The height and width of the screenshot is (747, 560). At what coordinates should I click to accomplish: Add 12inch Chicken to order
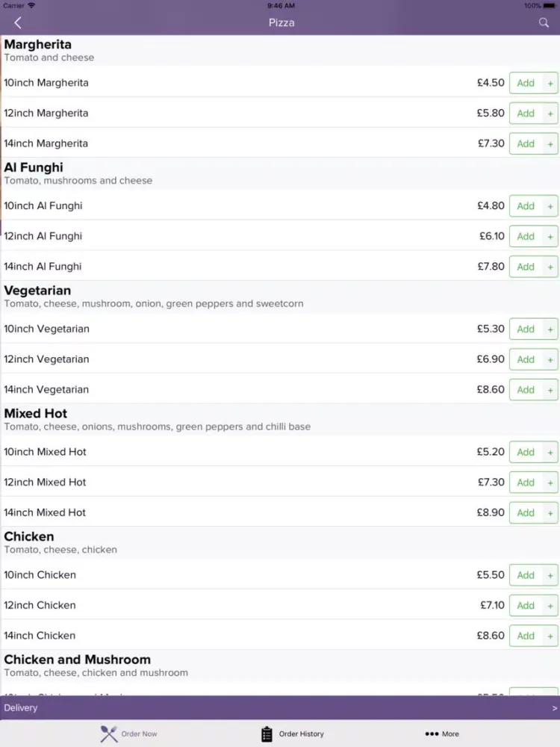pos(526,605)
